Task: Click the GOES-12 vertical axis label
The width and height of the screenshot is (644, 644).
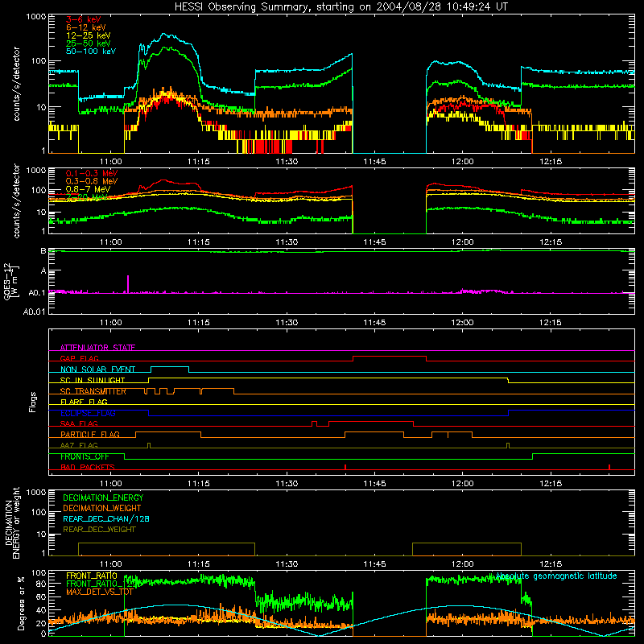Action: pyautogui.click(x=11, y=282)
